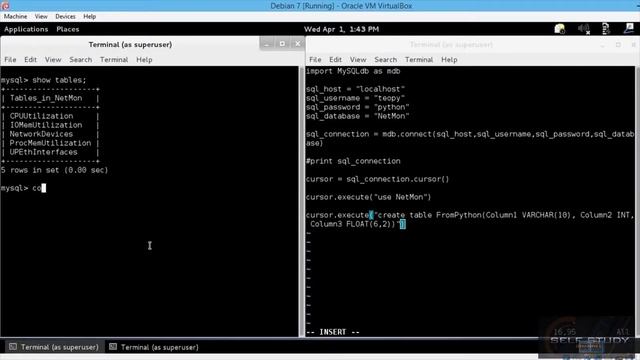Viewport: 640px width, 360px height.
Task: Click the mdb.connect line in editor
Action: [x=470, y=138]
